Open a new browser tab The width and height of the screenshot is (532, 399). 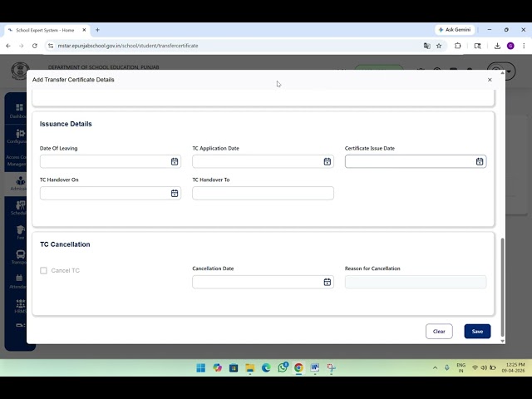[x=97, y=30]
